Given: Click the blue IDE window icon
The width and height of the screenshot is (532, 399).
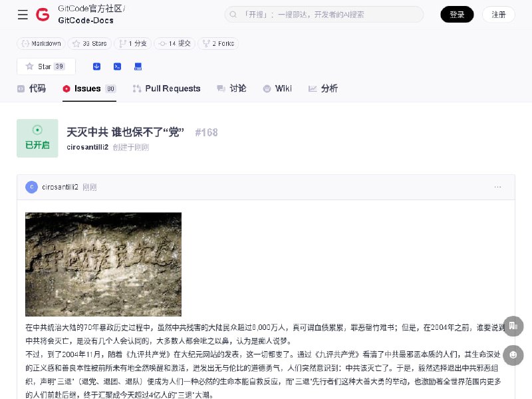Looking at the screenshot, I should click(138, 66).
